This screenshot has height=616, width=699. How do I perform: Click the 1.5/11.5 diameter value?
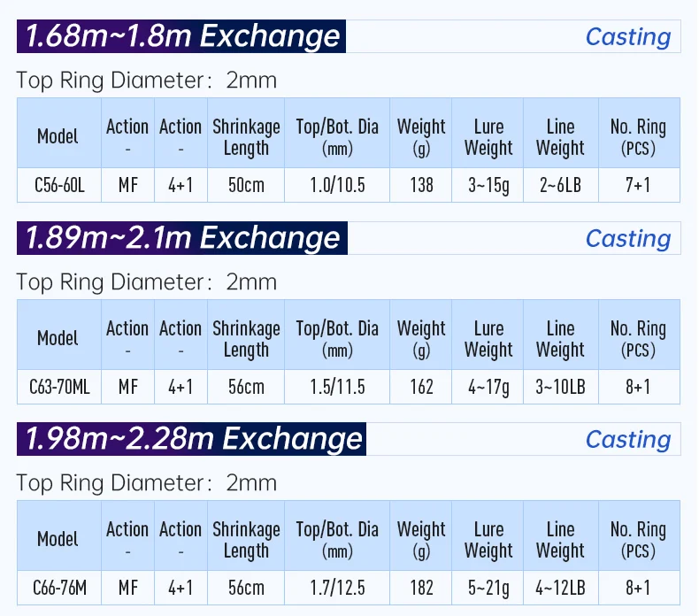coord(337,387)
